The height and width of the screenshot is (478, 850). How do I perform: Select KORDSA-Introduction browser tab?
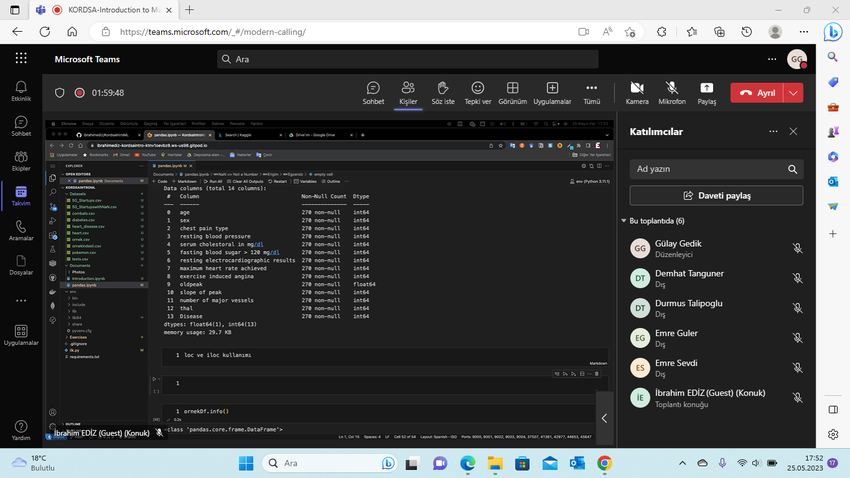(104, 10)
